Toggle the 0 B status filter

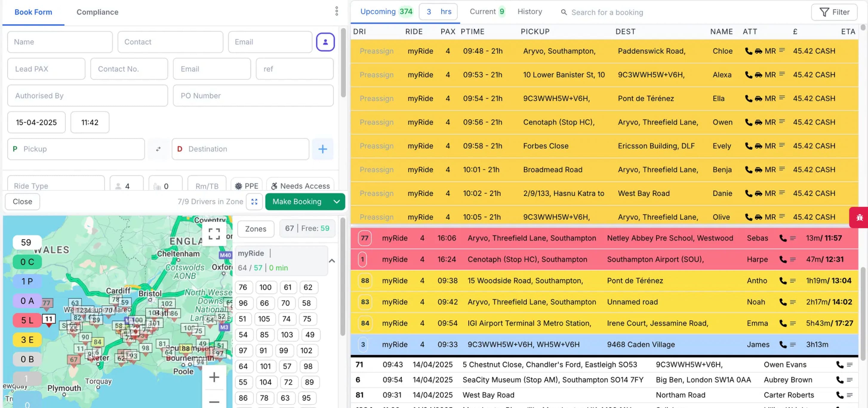click(x=27, y=359)
